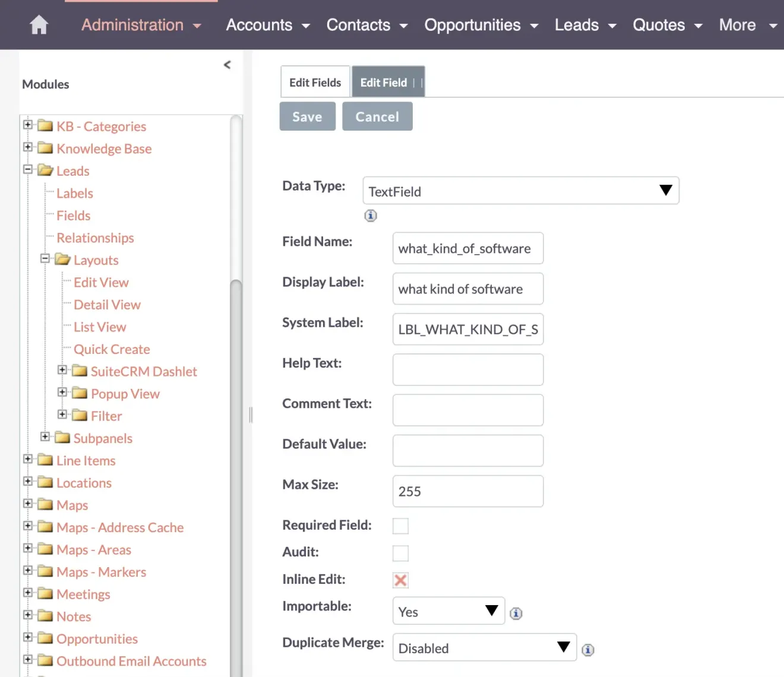The height and width of the screenshot is (677, 784).
Task: Click the info icon next to Importable
Action: pyautogui.click(x=516, y=613)
